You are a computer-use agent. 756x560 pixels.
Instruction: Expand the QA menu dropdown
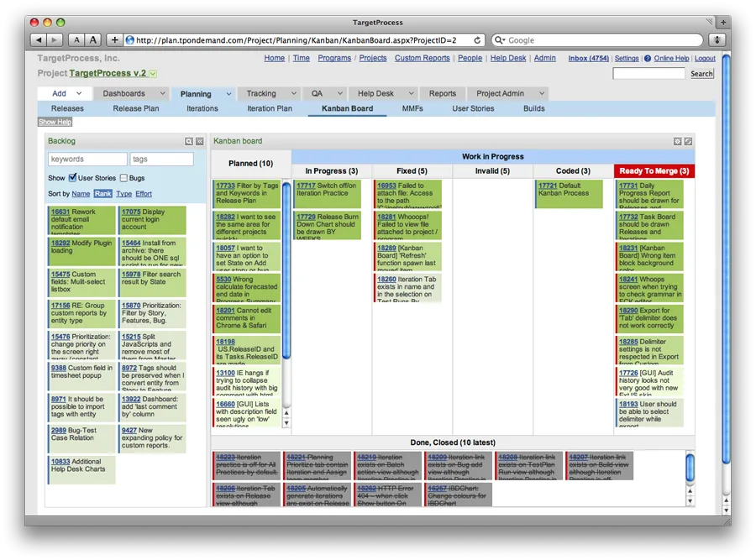click(x=340, y=93)
